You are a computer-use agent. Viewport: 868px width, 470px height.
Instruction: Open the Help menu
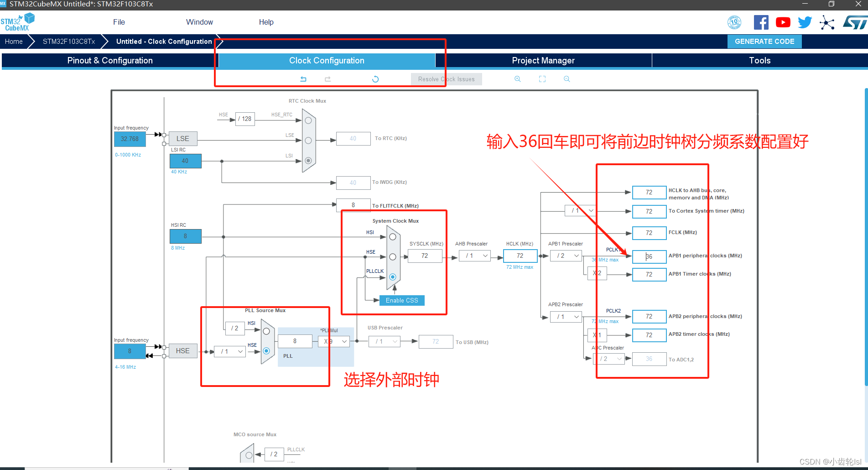coord(266,22)
